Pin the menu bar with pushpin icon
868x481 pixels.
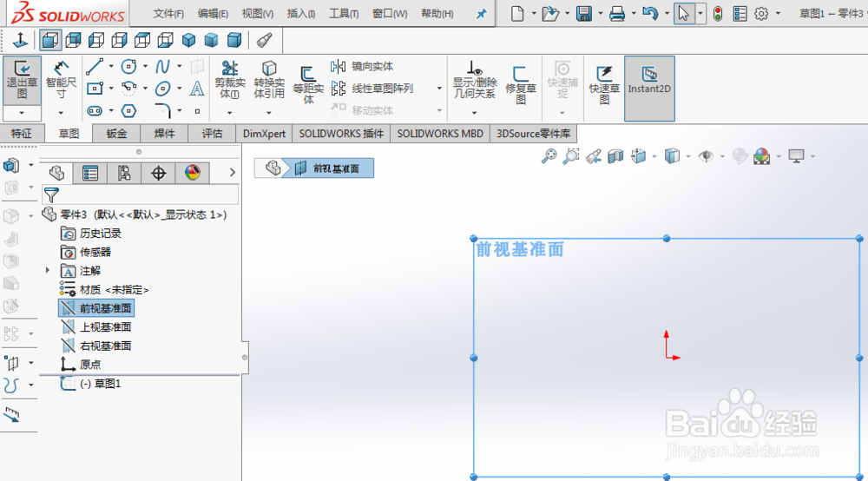tap(481, 13)
